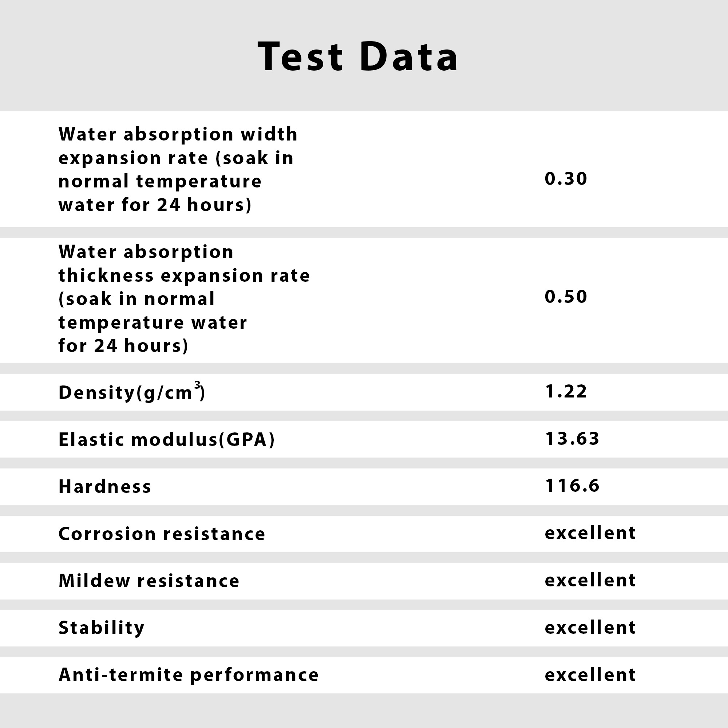
Task: Click excellent in Mildew resistance row
Action: pyautogui.click(x=590, y=580)
